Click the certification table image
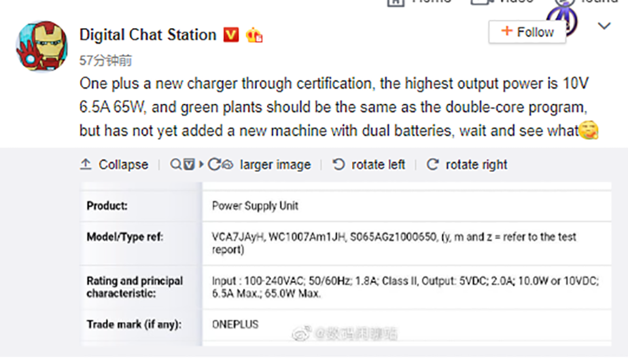The image size is (628, 364). point(346,264)
